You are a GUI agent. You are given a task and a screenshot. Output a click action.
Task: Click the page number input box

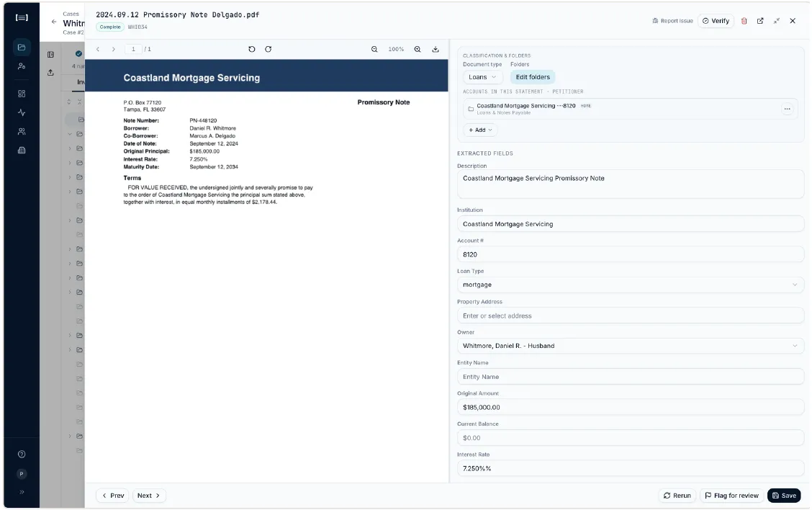133,49
